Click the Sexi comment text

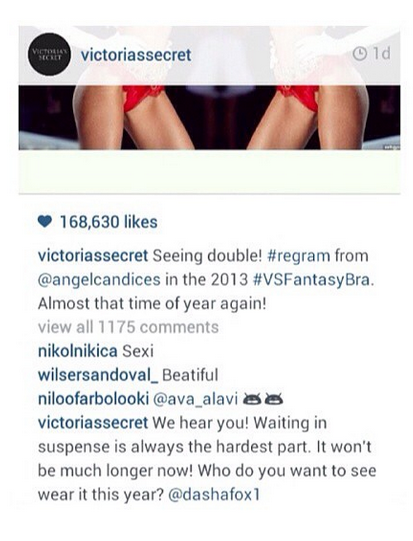[x=138, y=351]
